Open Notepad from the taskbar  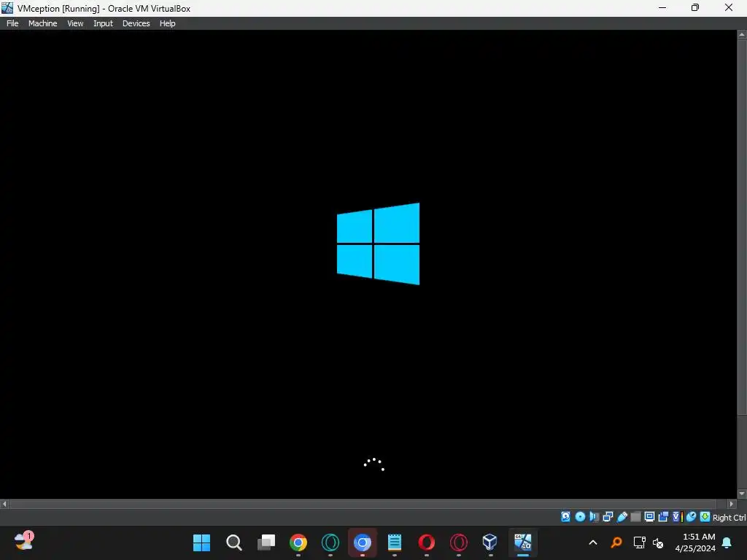[x=395, y=542]
